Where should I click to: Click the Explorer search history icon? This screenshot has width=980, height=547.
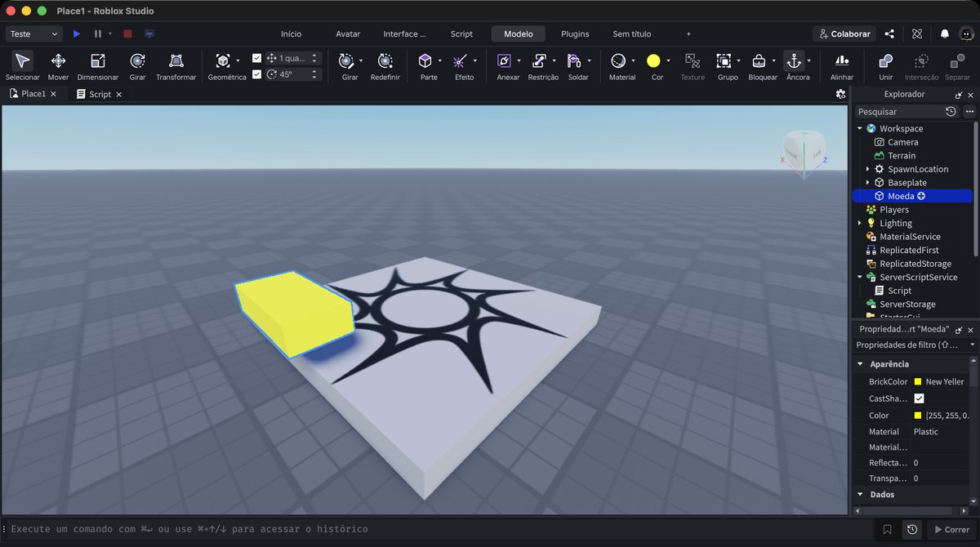951,111
